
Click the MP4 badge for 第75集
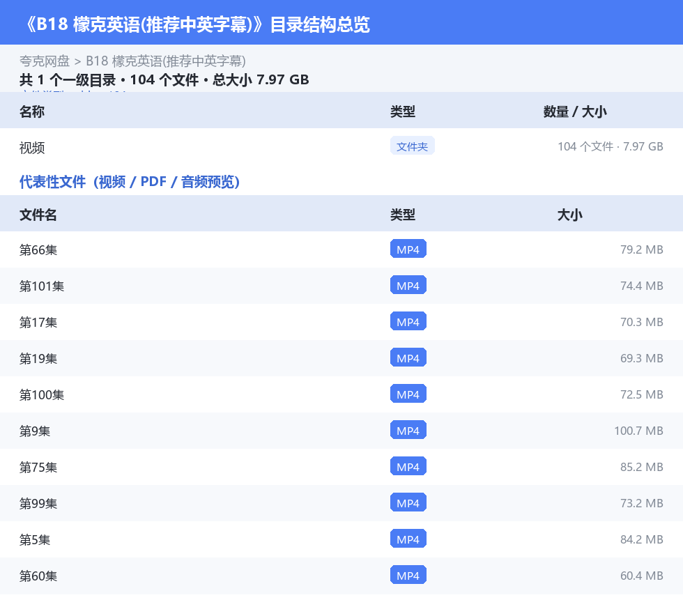click(408, 466)
